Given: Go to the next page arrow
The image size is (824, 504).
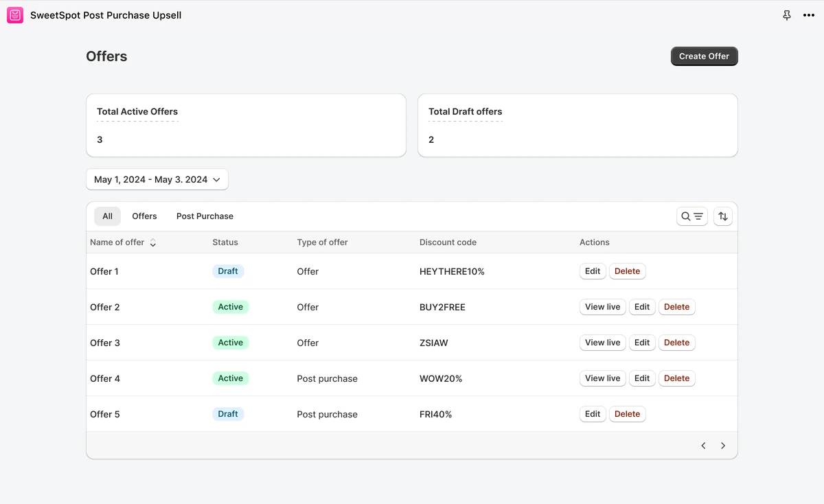Looking at the screenshot, I should 723,446.
